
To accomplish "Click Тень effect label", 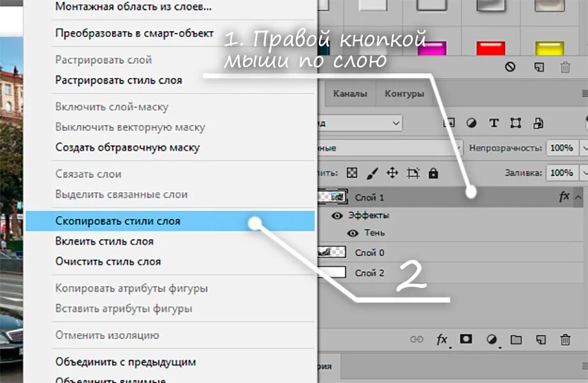I will pyautogui.click(x=374, y=233).
